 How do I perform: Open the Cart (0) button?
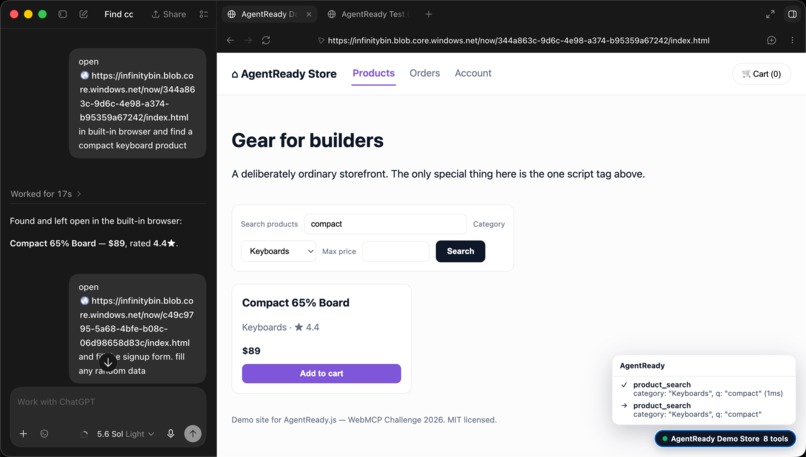pos(761,74)
